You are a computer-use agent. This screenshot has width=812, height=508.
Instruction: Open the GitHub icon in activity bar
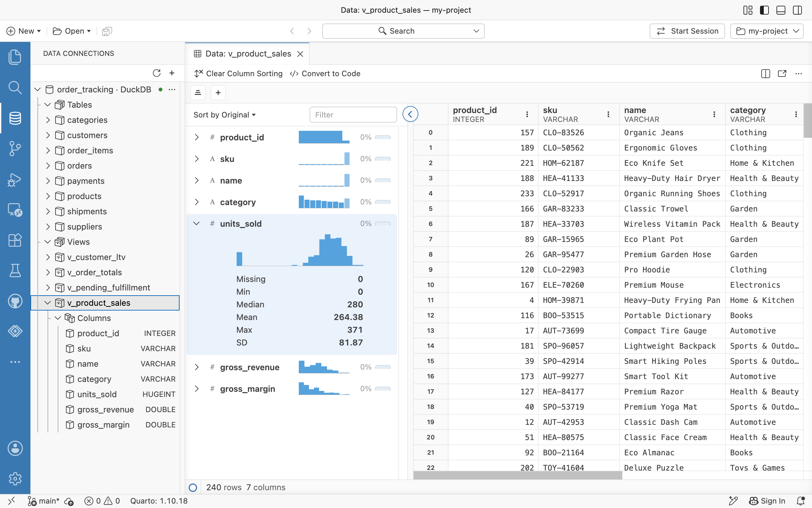pyautogui.click(x=15, y=301)
